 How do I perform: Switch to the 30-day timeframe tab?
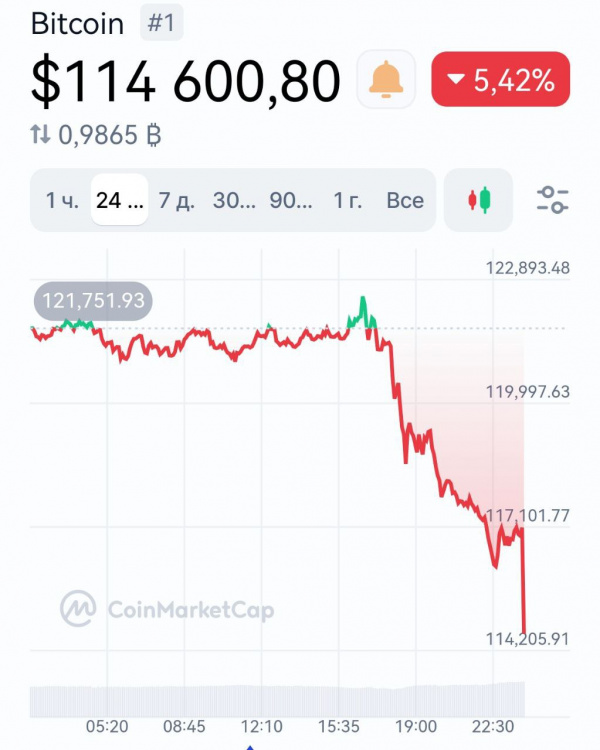pos(234,200)
